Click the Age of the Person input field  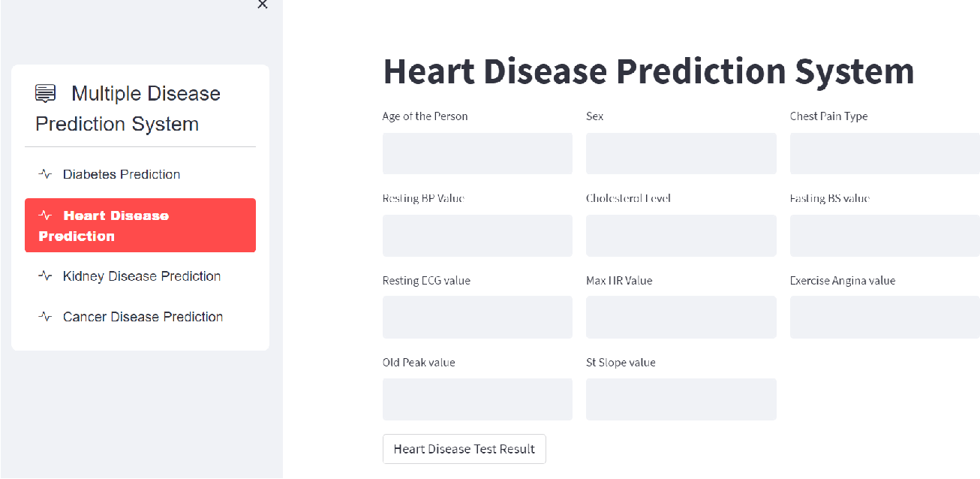tap(477, 153)
